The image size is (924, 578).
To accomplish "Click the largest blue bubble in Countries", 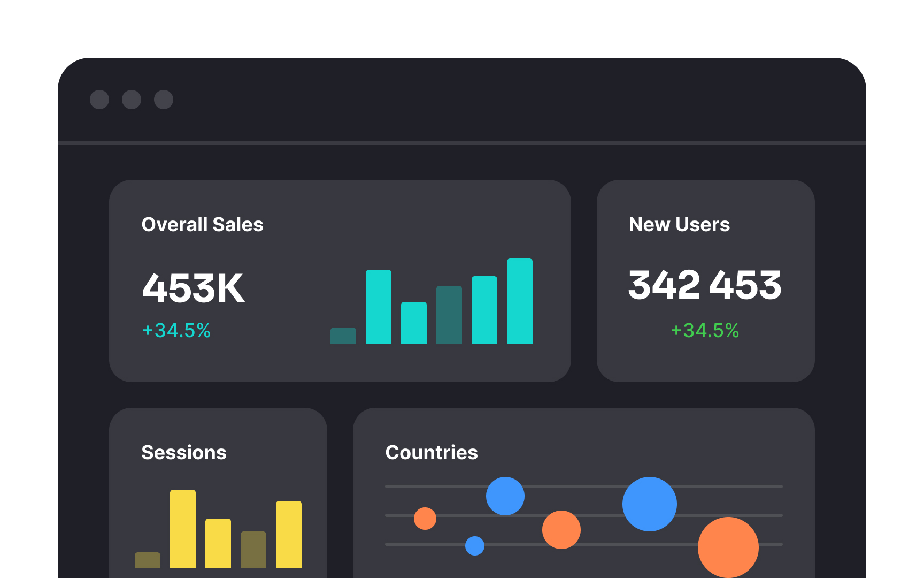I will pos(650,504).
